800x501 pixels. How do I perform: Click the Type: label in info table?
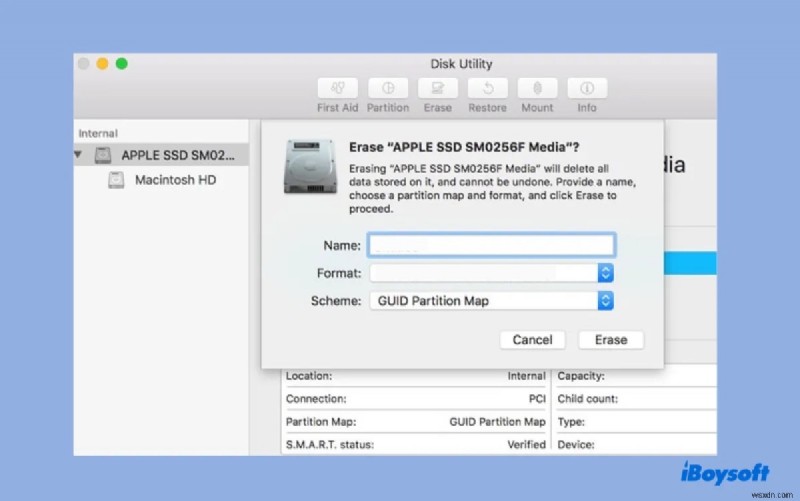(571, 422)
